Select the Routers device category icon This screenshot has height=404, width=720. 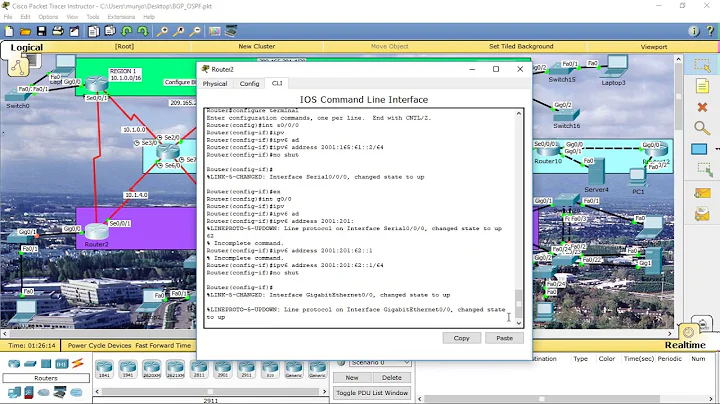pyautogui.click(x=14, y=364)
